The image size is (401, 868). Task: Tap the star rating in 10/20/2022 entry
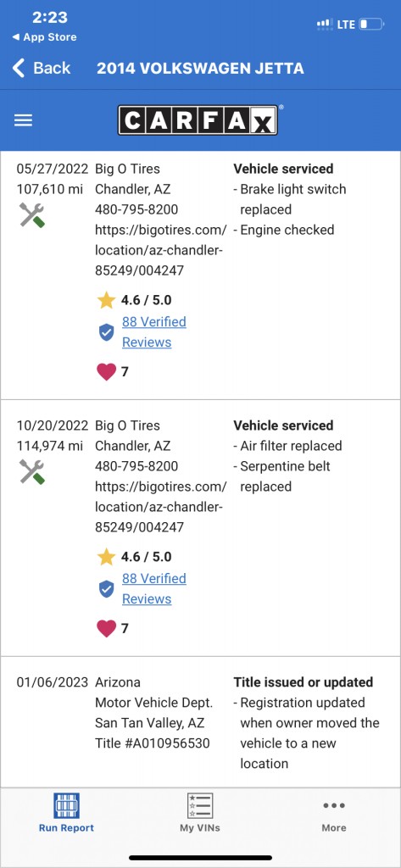[134, 557]
